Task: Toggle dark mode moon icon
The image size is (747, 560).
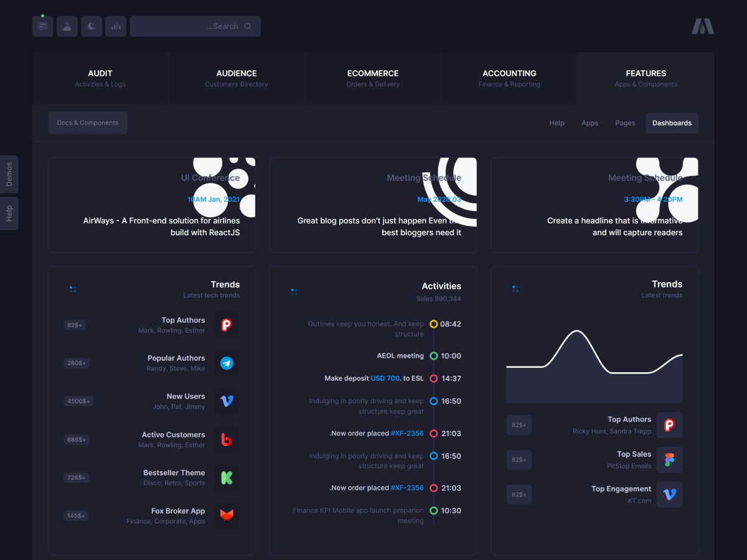Action: 92,26
